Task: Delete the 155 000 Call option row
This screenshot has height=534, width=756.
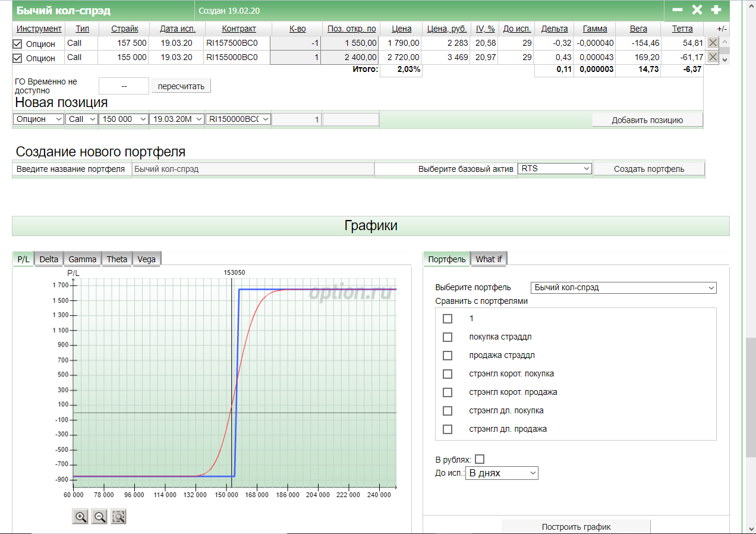Action: (x=713, y=58)
